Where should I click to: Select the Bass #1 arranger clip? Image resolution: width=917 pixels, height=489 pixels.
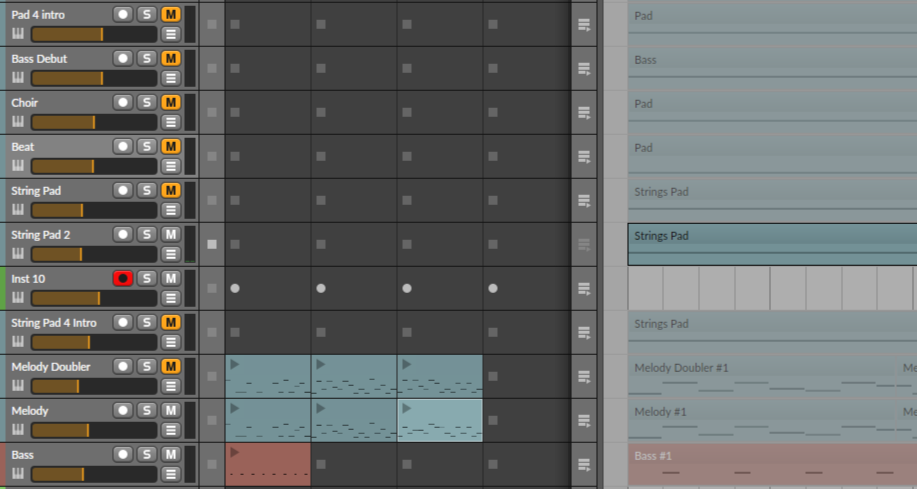tap(770, 464)
